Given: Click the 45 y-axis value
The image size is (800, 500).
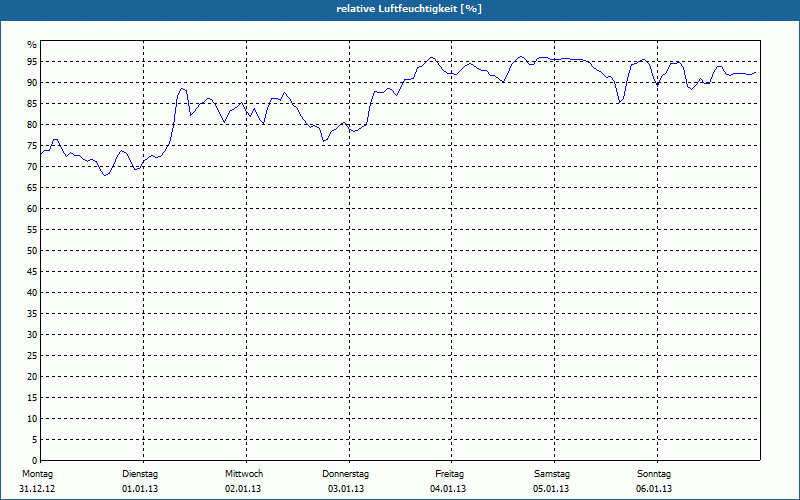Looking at the screenshot, I should coord(32,272).
